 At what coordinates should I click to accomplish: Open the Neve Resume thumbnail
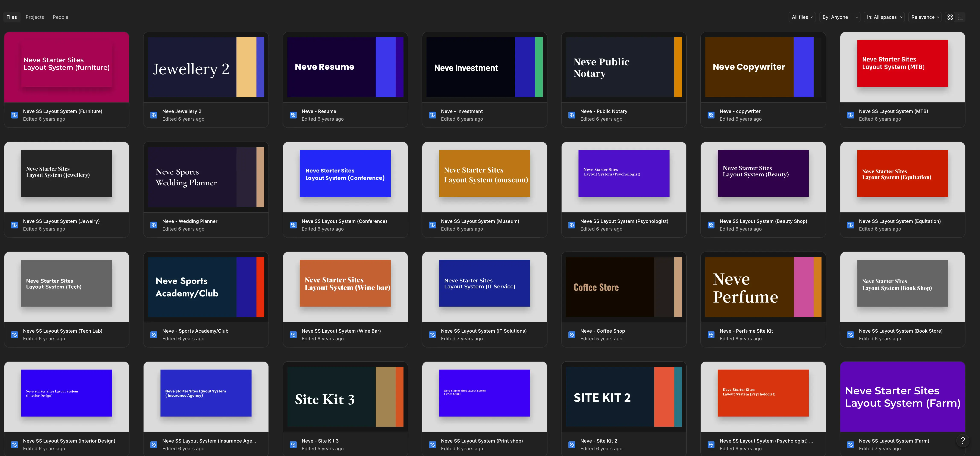pos(345,67)
